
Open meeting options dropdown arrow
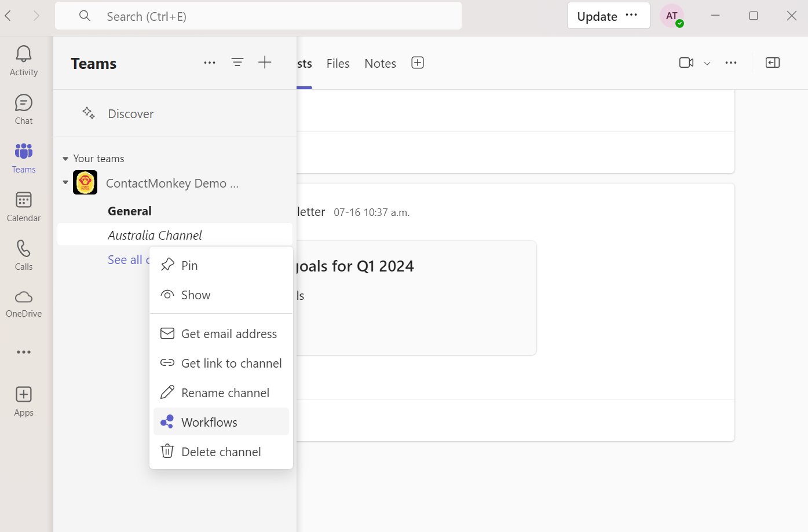[x=707, y=63]
